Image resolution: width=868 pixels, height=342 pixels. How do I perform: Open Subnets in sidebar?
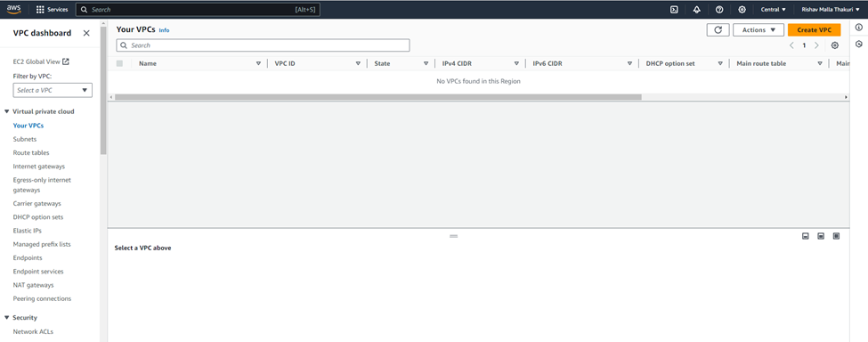25,140
